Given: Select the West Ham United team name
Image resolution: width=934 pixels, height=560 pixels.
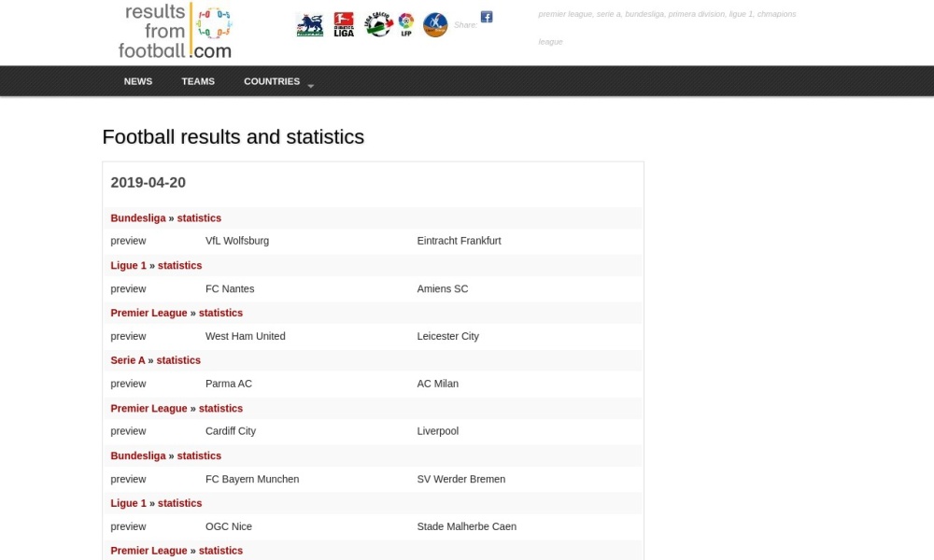Looking at the screenshot, I should [246, 336].
